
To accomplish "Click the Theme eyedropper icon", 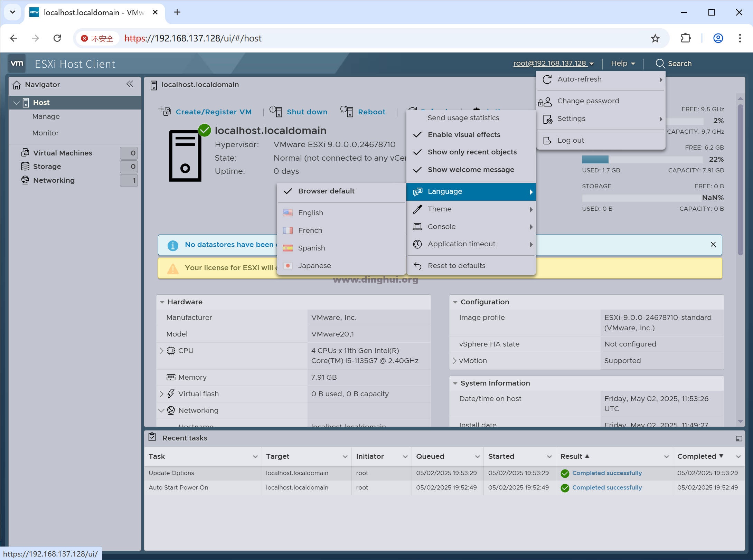I will (417, 209).
